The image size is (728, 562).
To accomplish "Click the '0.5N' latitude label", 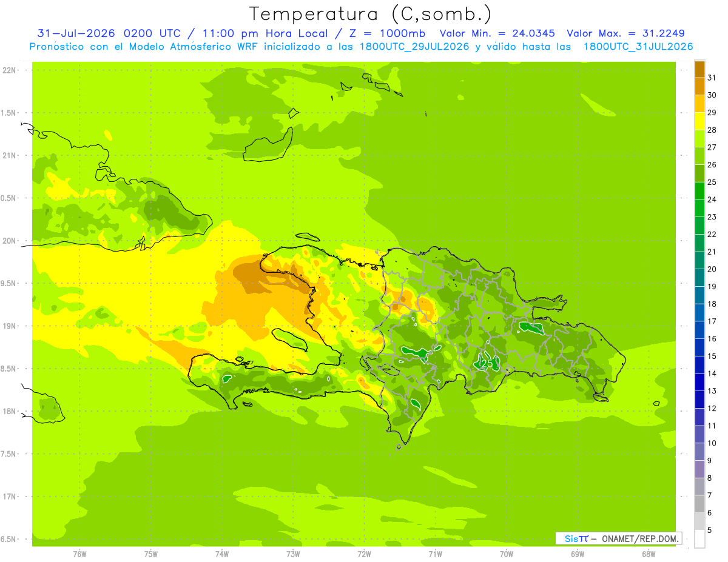I will pyautogui.click(x=9, y=198).
